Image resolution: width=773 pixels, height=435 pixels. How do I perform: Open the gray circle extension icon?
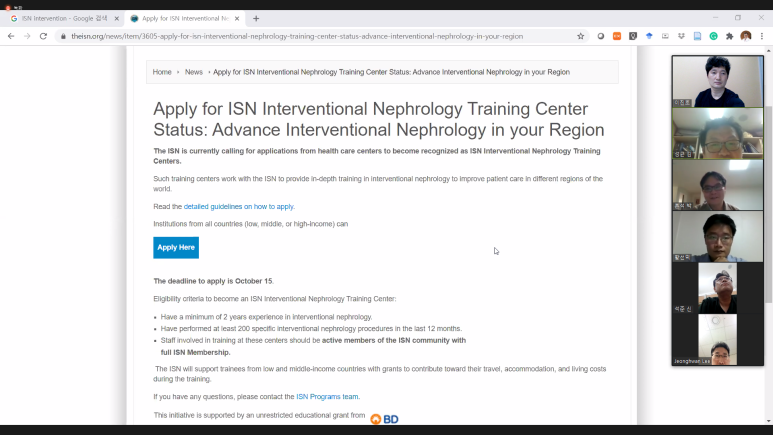[x=600, y=36]
